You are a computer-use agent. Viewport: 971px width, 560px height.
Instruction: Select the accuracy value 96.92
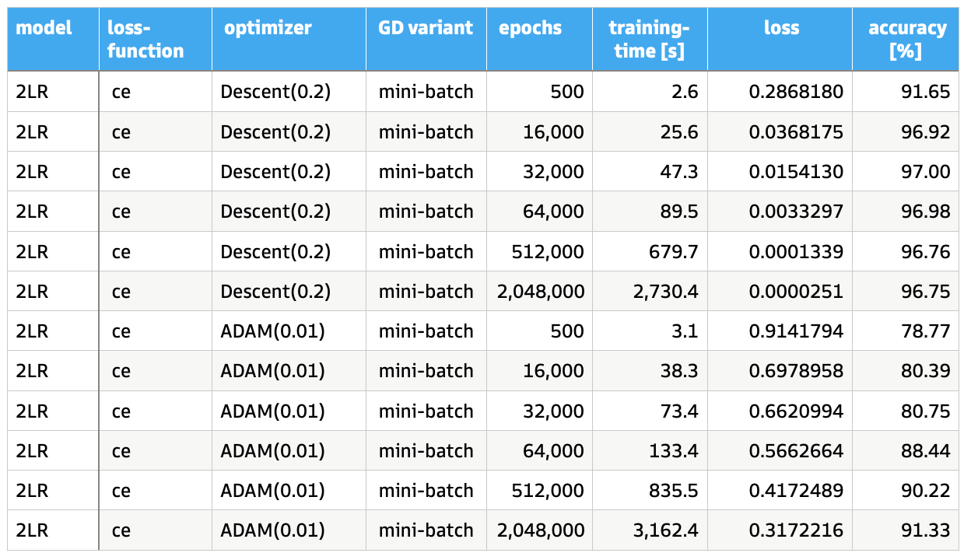pyautogui.click(x=927, y=132)
